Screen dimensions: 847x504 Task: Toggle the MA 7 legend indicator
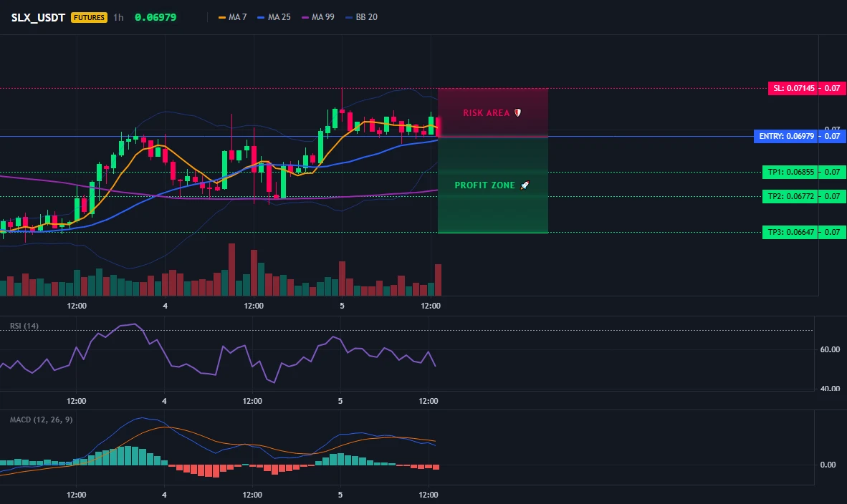[x=232, y=17]
